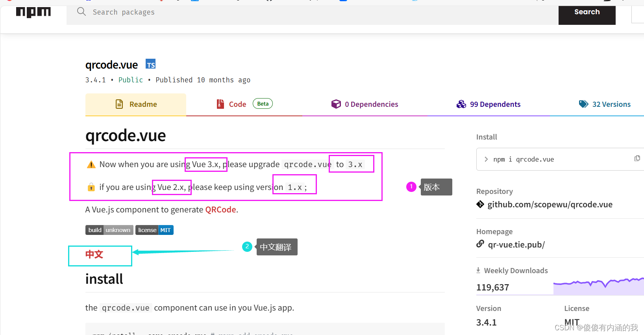Click the warning triangle icon
The image size is (644, 335).
[91, 164]
